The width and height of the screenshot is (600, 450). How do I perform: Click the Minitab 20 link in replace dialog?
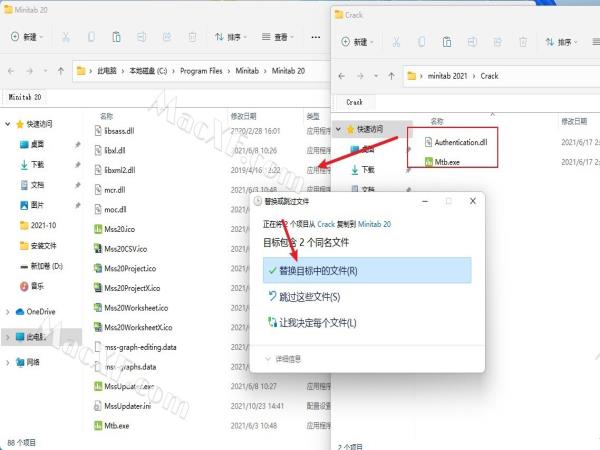(x=374, y=224)
